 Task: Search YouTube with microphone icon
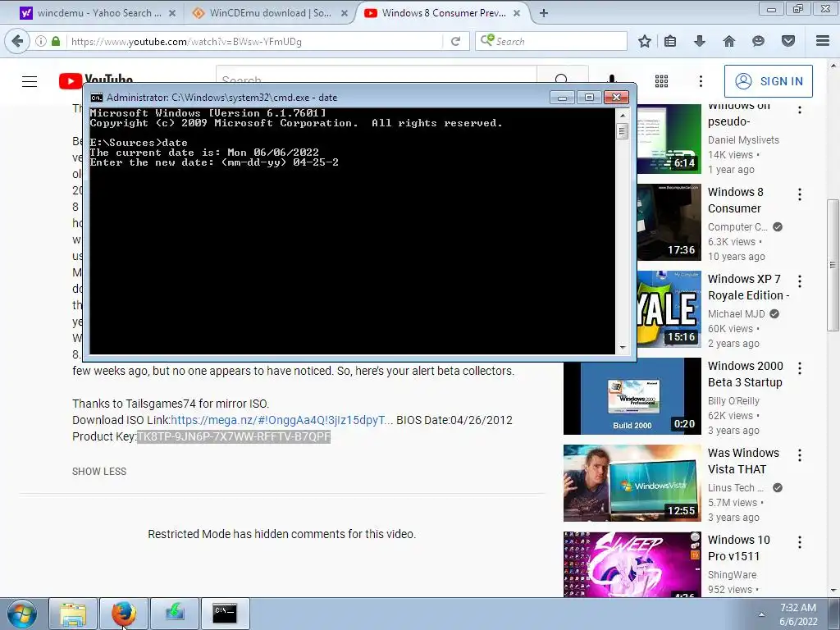click(x=612, y=80)
